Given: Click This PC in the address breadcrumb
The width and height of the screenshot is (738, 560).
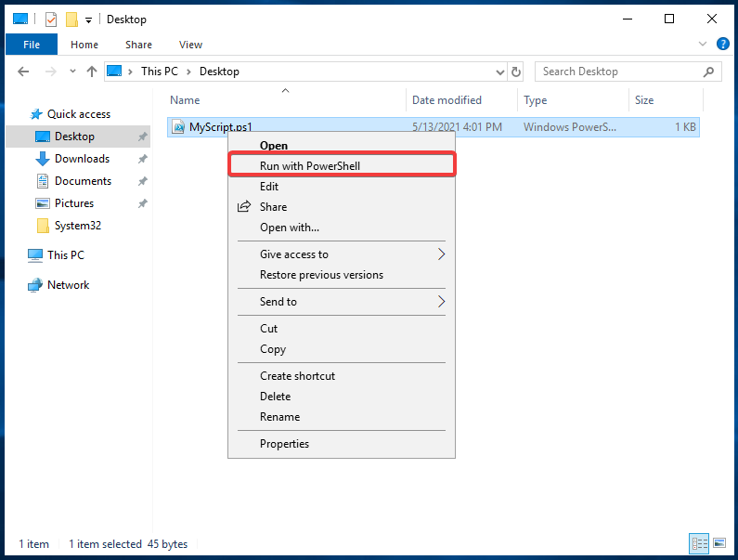Looking at the screenshot, I should point(160,72).
